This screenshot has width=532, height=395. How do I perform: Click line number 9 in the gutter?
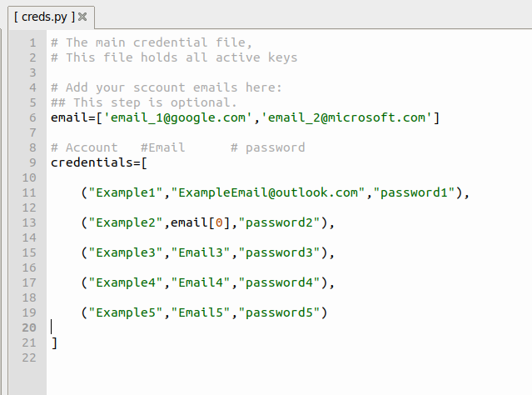coord(32,162)
